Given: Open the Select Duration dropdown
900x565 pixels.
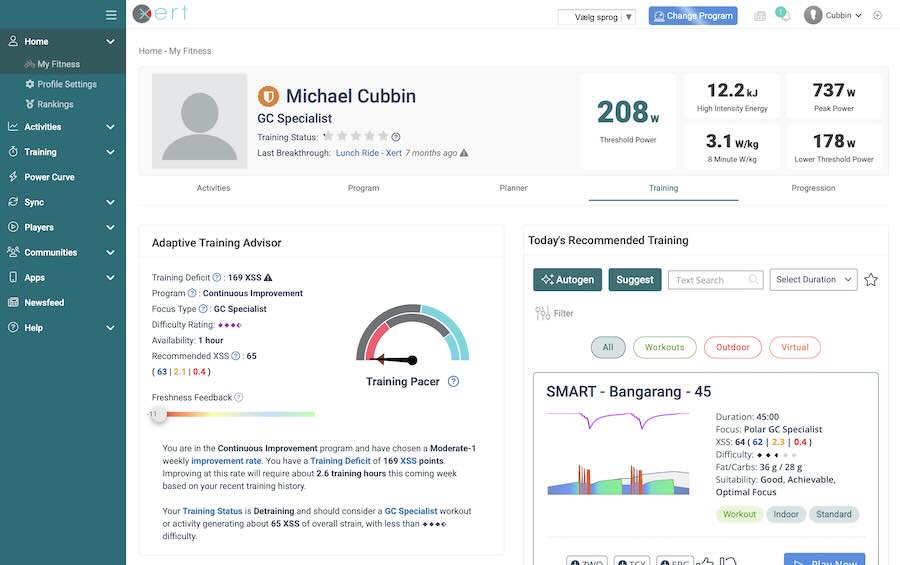Looking at the screenshot, I should click(x=813, y=280).
